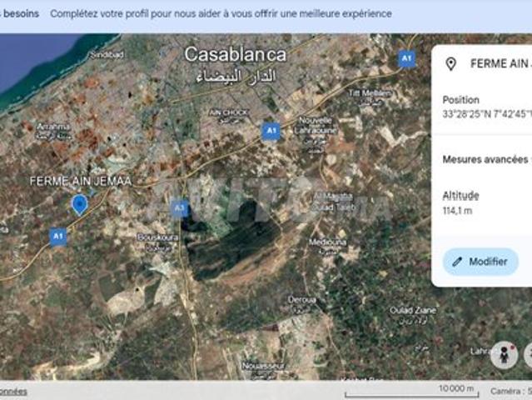Click the Arrahma place label
This screenshot has height=400, width=532.
(53, 127)
